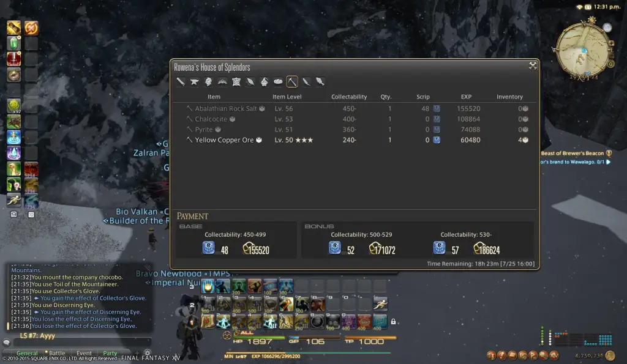
Task: Click the purple Teleport crystal icon
Action: [13, 152]
